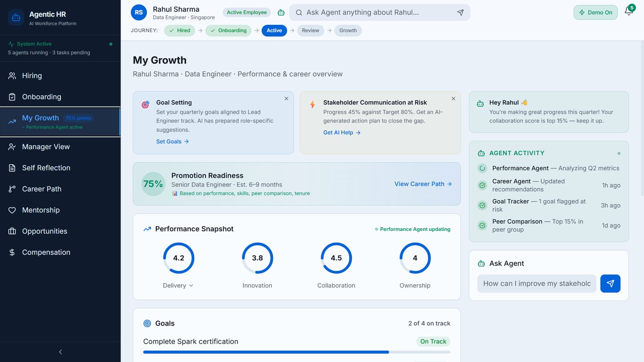Expand the Delivery metric dropdown chevron
Viewport: 644px width, 362px height.
point(191,286)
